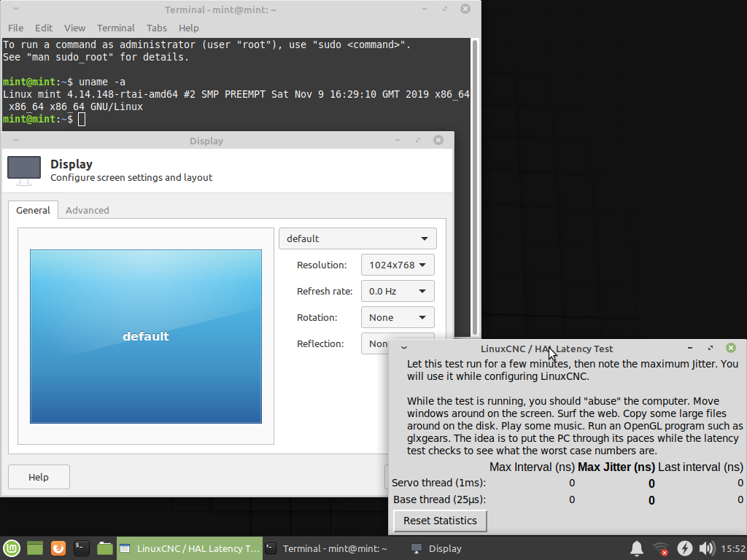The height and width of the screenshot is (560, 747).
Task: Open the Terminal window menu chevron
Action: pyautogui.click(x=16, y=9)
